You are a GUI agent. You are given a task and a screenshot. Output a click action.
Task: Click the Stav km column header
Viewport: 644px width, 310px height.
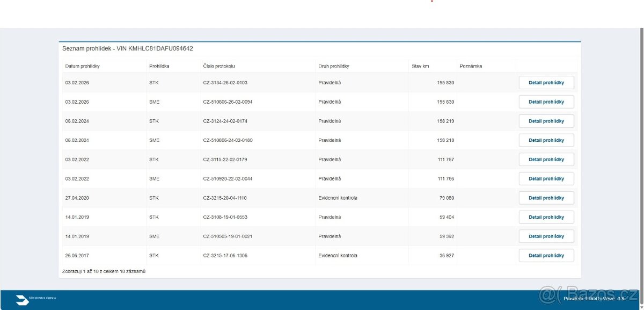[x=420, y=66]
